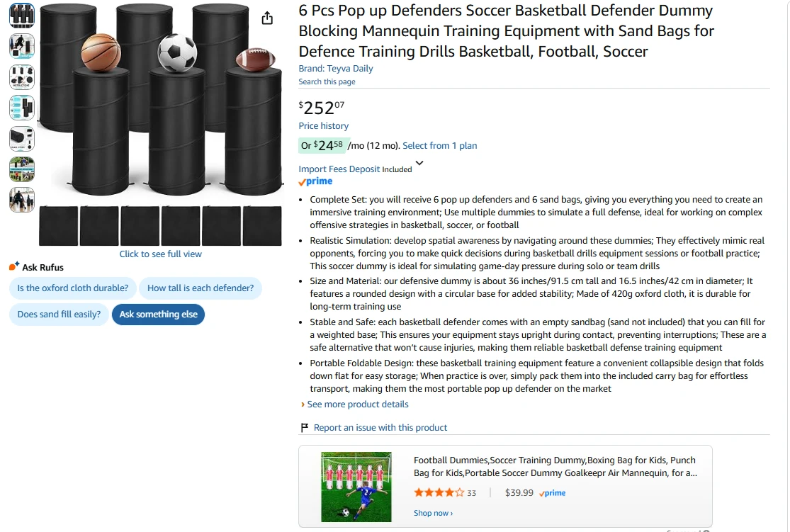
Task: Select the first product thumbnail of six defenders
Action: tap(22, 15)
